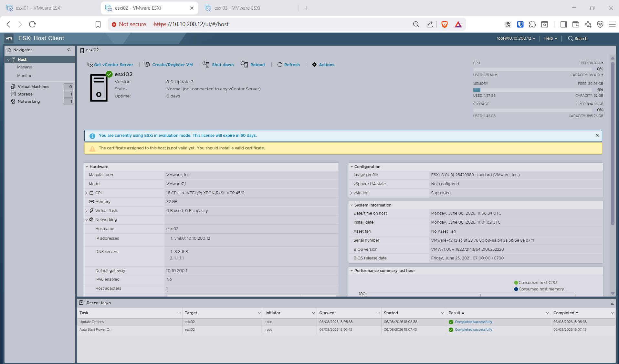
Task: Dismiss the evaluation mode license notice
Action: click(x=597, y=135)
